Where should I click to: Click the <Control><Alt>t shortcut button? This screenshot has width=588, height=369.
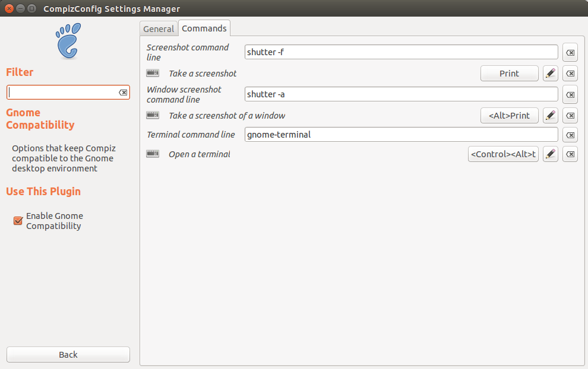coord(503,154)
